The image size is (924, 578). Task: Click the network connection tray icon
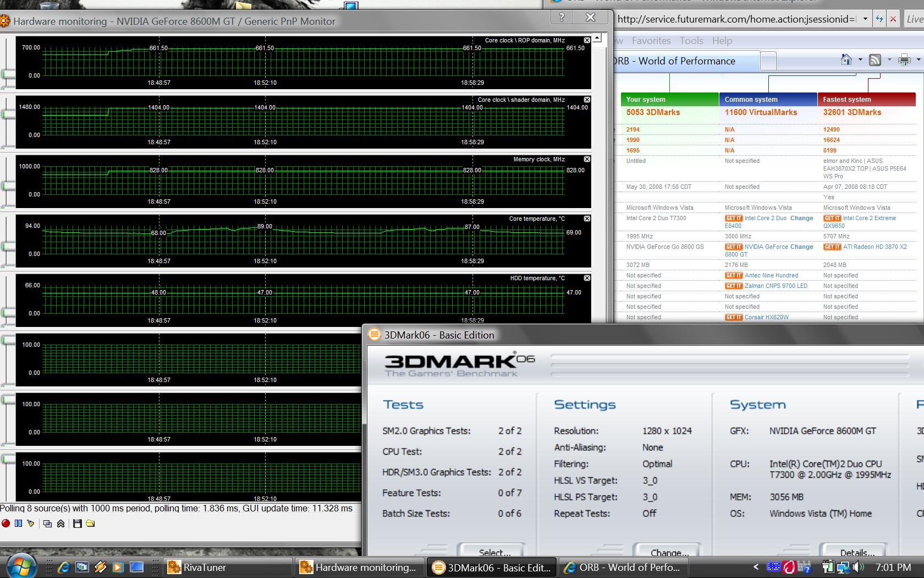tap(843, 566)
